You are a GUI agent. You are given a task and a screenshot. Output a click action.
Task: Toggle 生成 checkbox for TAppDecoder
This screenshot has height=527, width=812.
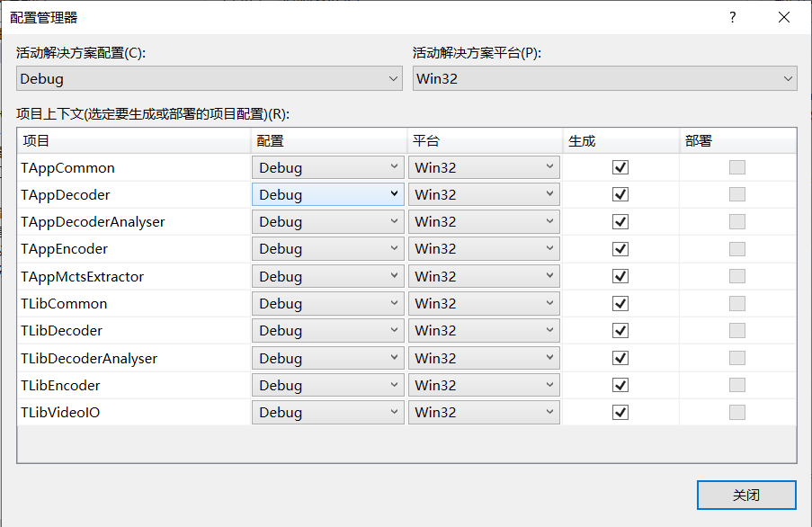tap(620, 194)
